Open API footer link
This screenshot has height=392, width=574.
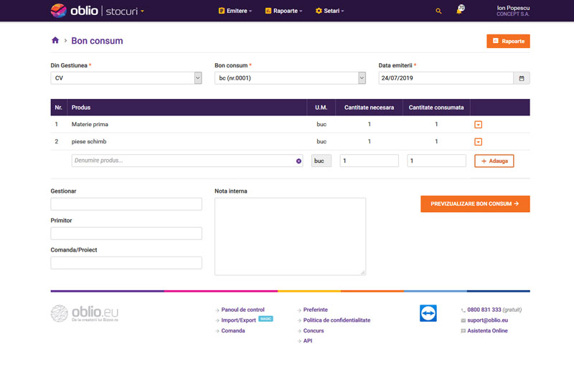click(x=308, y=341)
